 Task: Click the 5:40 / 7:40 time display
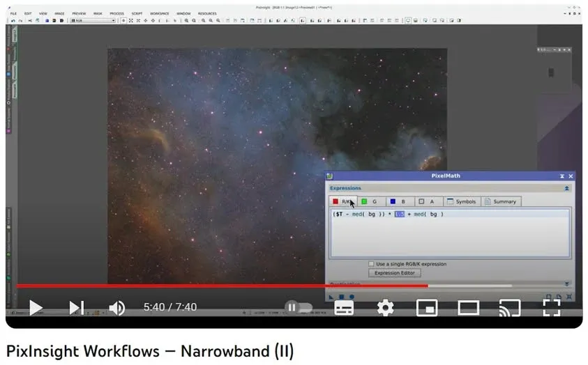[170, 307]
